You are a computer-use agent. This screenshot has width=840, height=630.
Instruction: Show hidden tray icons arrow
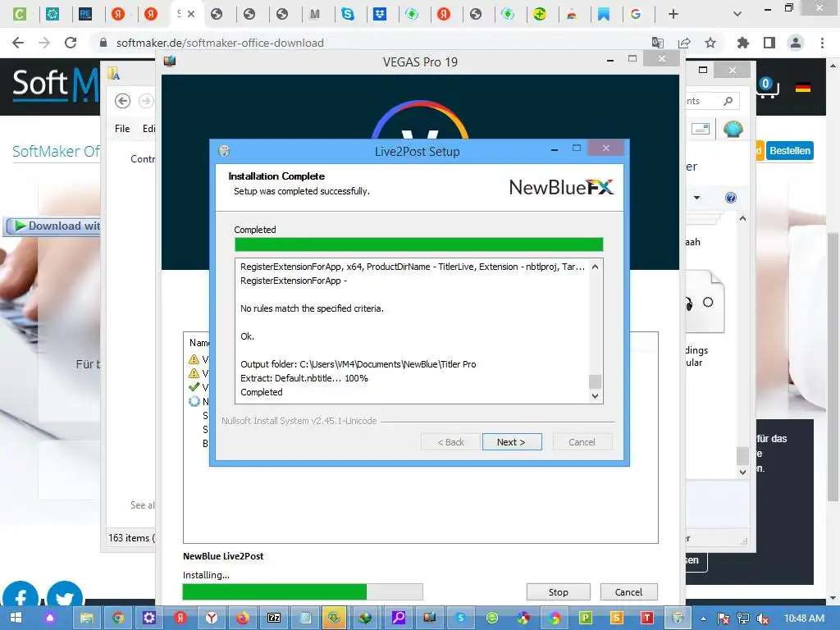[703, 619]
